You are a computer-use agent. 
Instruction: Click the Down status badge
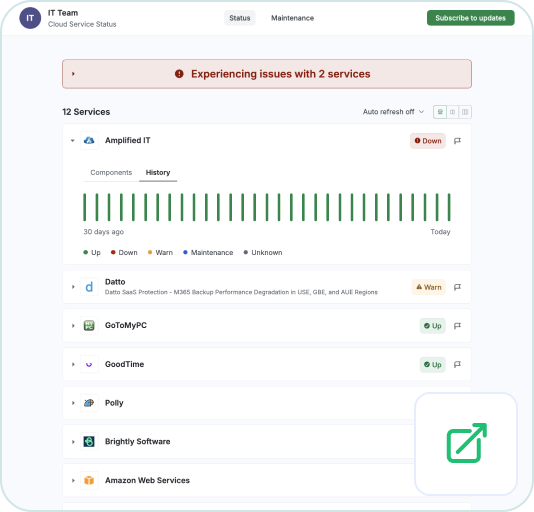tap(428, 141)
